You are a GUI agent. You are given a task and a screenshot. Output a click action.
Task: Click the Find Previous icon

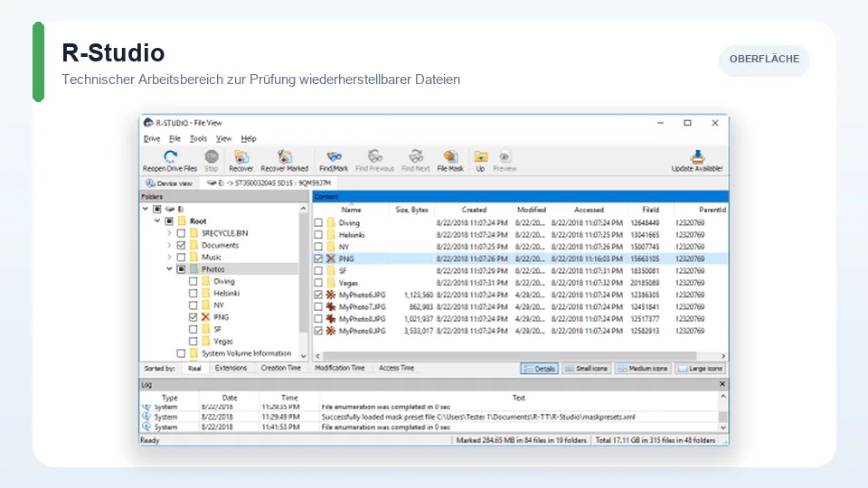pyautogui.click(x=374, y=156)
